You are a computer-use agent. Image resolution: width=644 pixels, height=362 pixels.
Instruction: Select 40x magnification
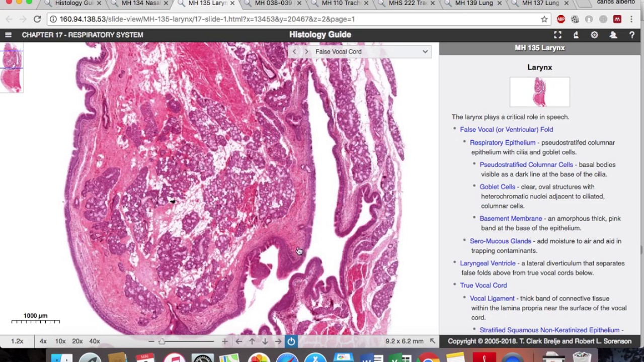(95, 341)
